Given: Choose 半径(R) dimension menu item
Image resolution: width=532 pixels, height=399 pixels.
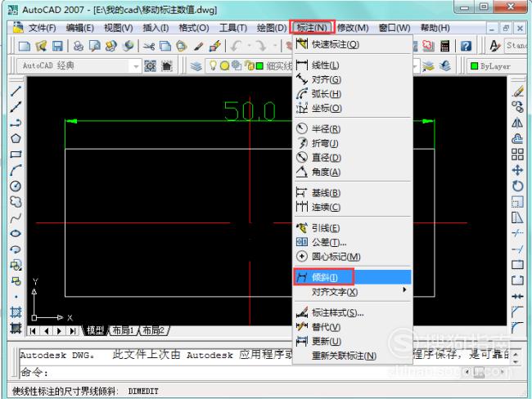Looking at the screenshot, I should tap(352, 129).
